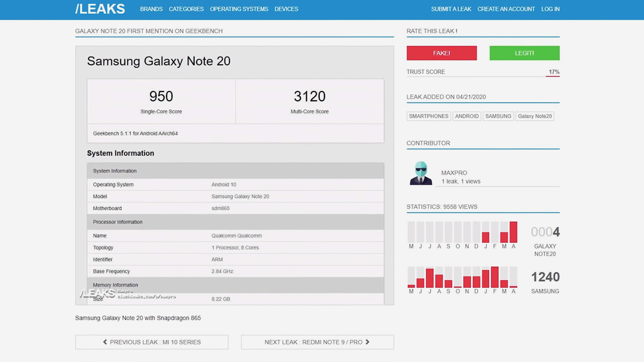Go to previous leak Mi 10 Series

point(152,342)
